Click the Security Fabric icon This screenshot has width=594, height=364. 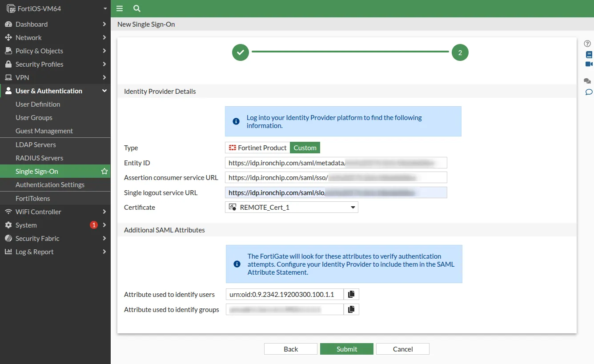click(x=8, y=238)
